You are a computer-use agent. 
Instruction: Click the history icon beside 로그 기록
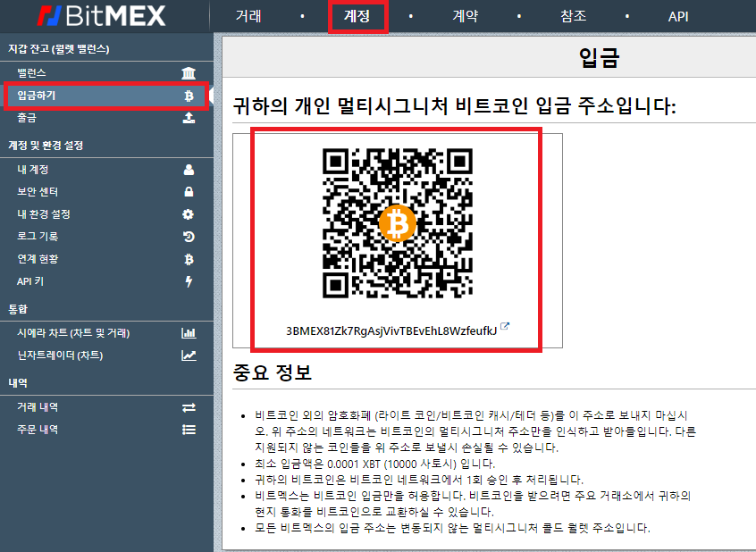[189, 236]
